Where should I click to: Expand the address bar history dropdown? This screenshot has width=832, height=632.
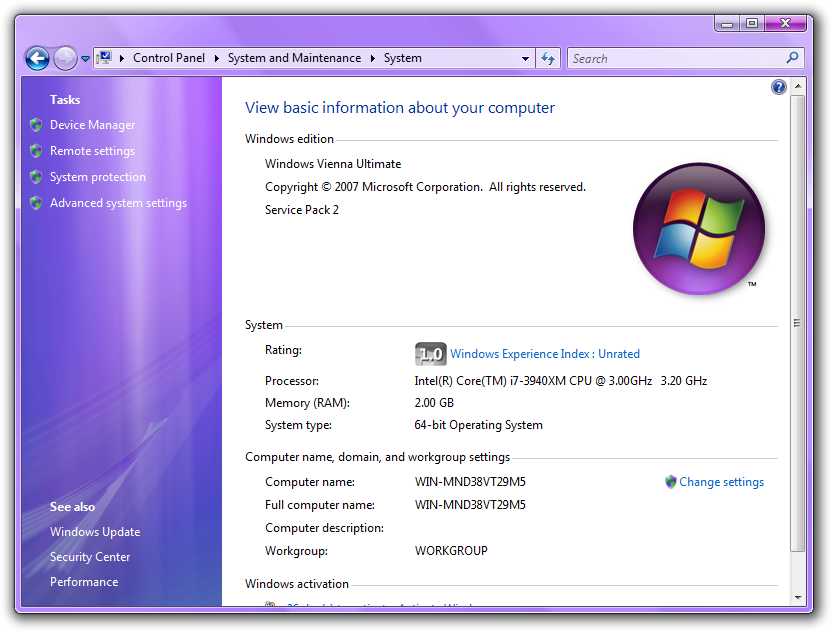pyautogui.click(x=526, y=58)
